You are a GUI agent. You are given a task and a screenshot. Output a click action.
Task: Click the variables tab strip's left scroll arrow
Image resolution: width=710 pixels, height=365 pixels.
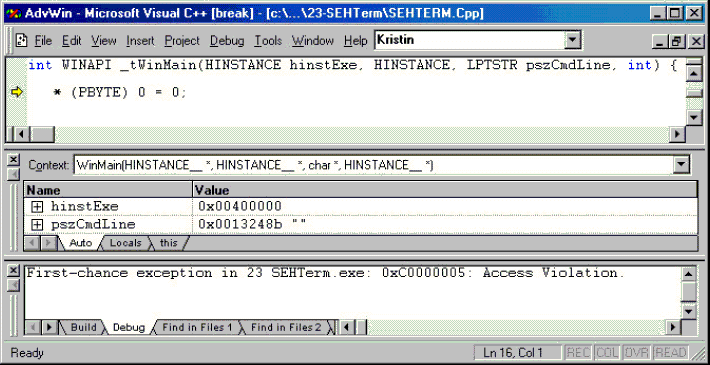coord(32,243)
